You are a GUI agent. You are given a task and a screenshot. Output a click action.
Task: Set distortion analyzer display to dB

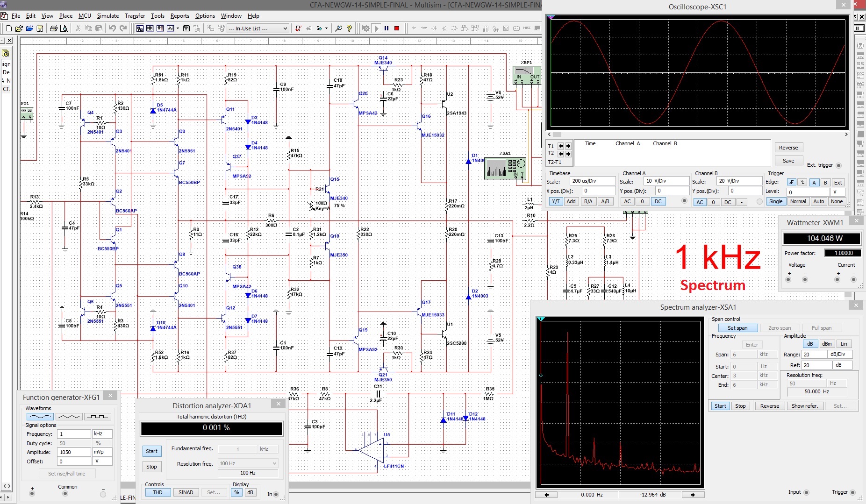250,492
